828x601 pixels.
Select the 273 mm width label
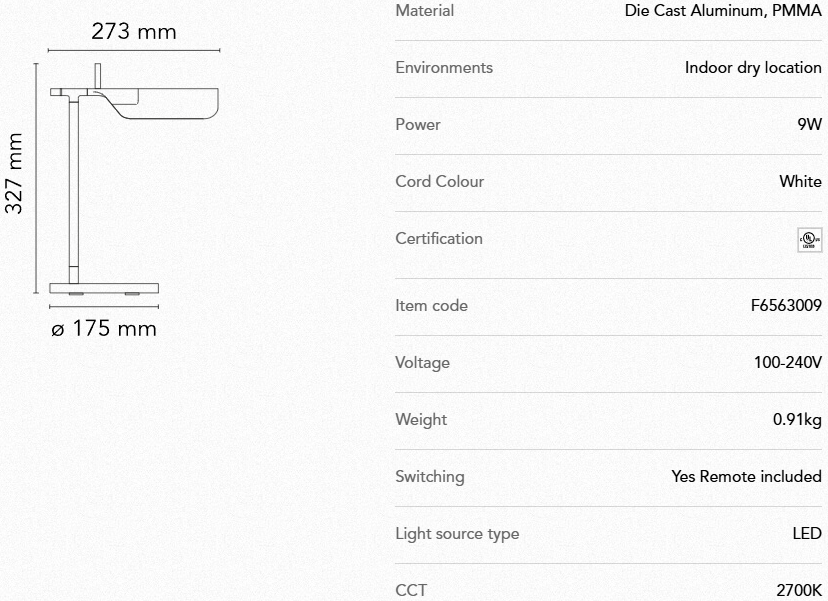(134, 31)
